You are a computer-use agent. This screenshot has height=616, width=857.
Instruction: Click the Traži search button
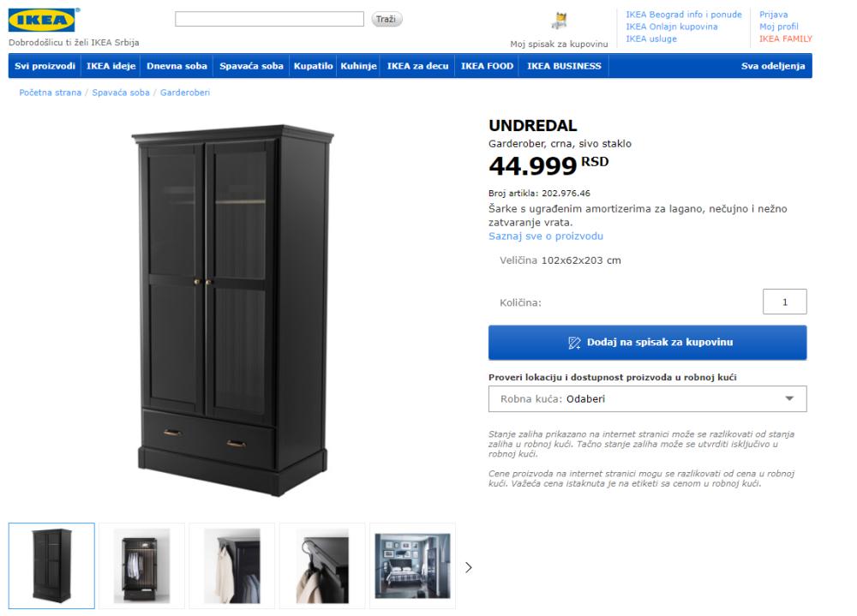(x=387, y=19)
